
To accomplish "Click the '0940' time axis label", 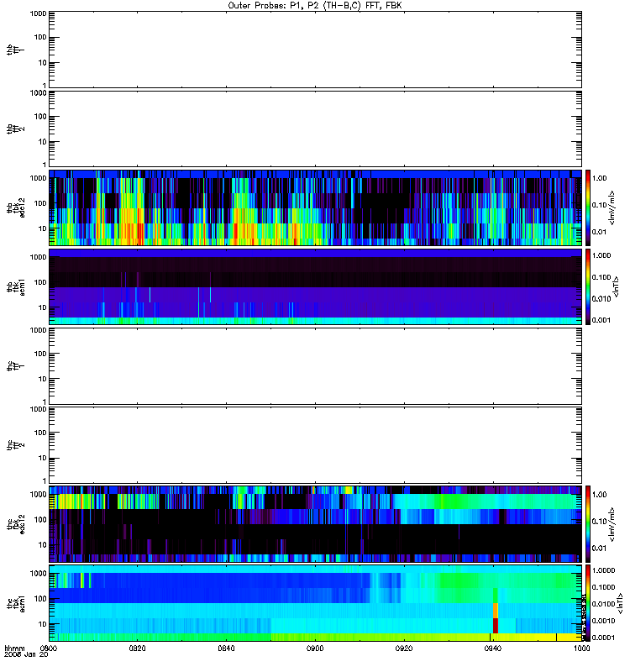I will pos(493,648).
